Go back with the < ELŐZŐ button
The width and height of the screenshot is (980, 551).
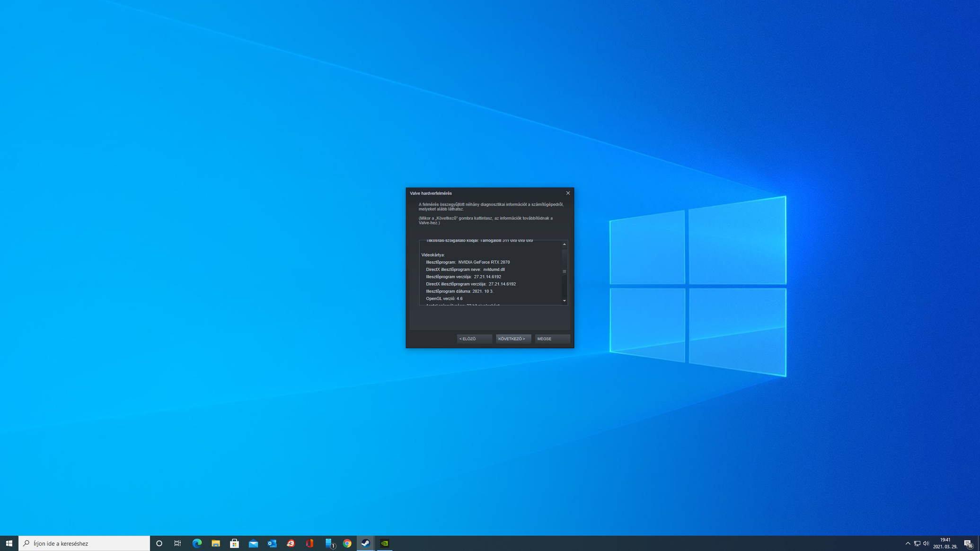point(475,339)
